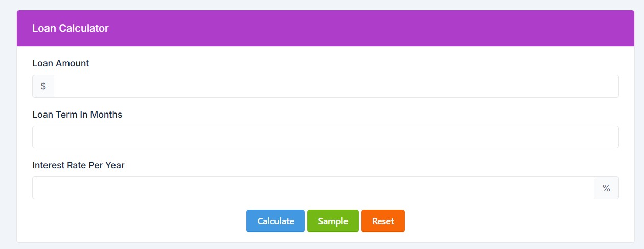The image size is (644, 249).
Task: Click the Loan Calculator header title
Action: 71,28
